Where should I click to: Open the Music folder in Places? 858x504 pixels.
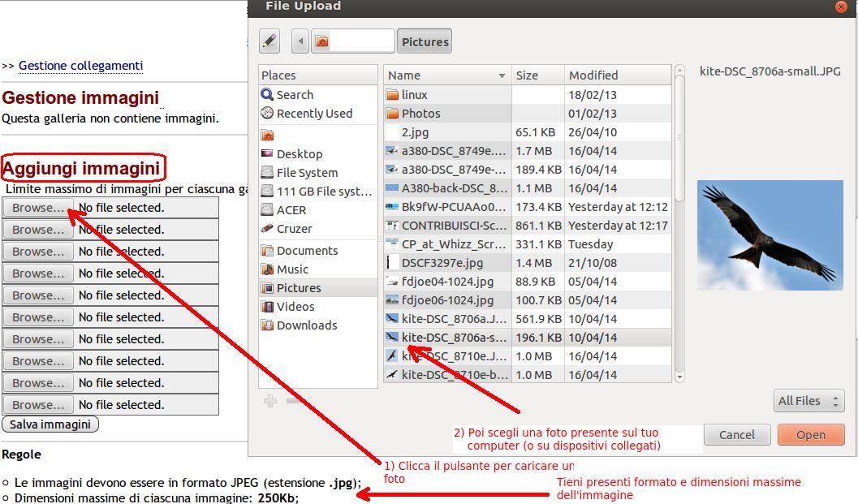(x=292, y=269)
